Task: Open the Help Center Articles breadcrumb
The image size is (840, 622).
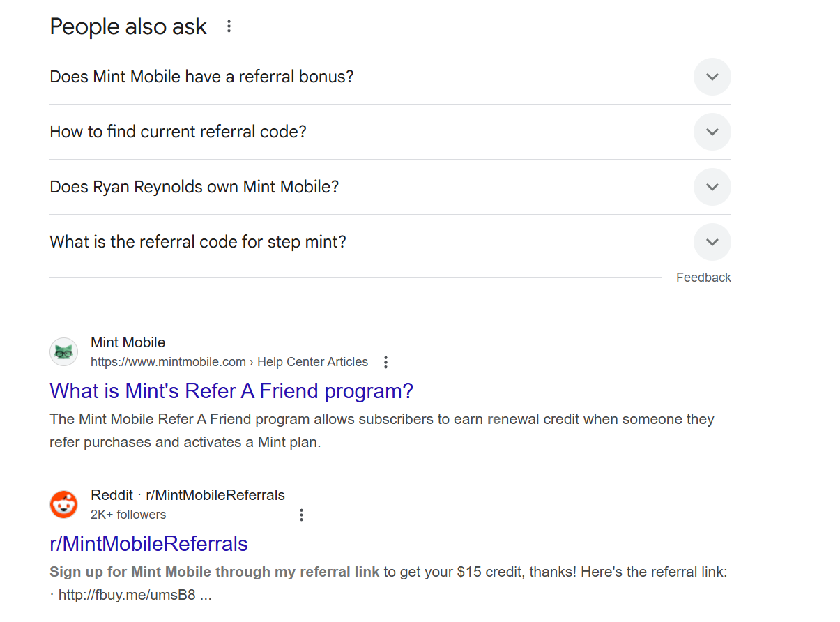Action: [x=312, y=362]
